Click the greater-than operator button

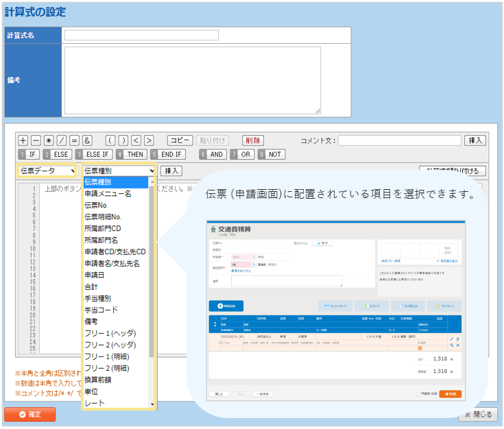pos(149,140)
